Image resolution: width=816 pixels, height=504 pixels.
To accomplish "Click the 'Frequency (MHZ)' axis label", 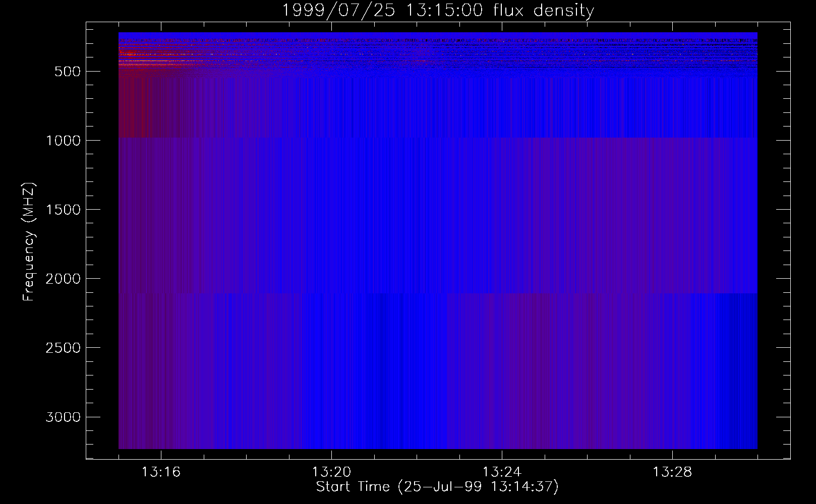I will coord(29,242).
